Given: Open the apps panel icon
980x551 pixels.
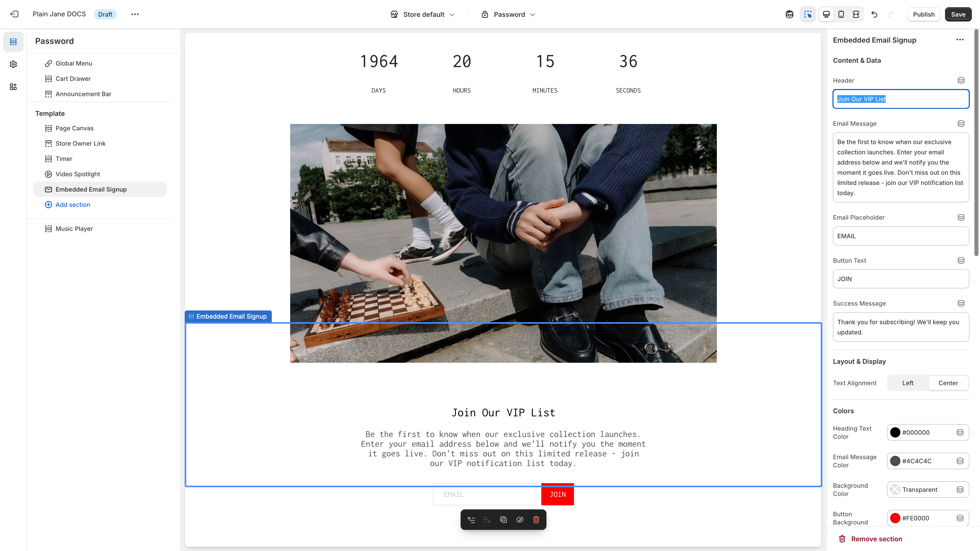Looking at the screenshot, I should (x=13, y=87).
